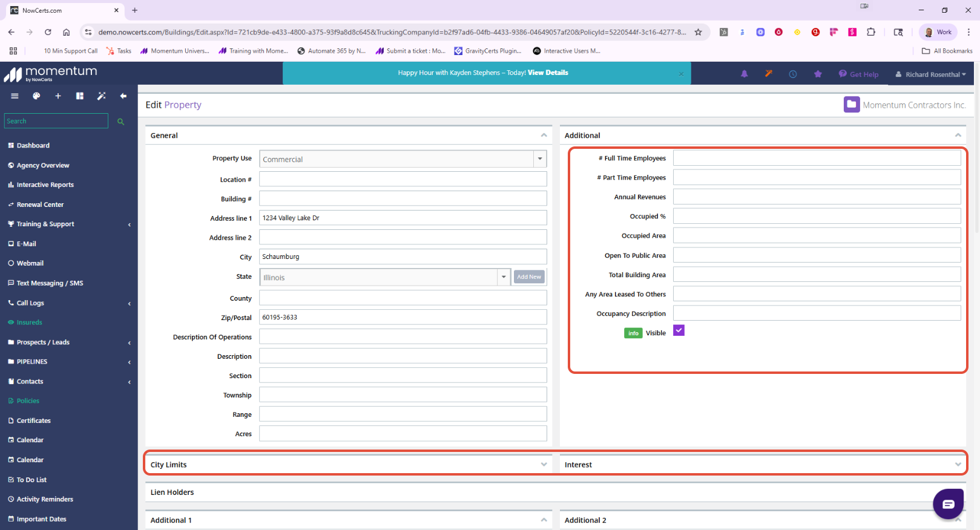Screen dimensions: 980x530
Task: Open the color theme palette icon
Action: (x=36, y=96)
